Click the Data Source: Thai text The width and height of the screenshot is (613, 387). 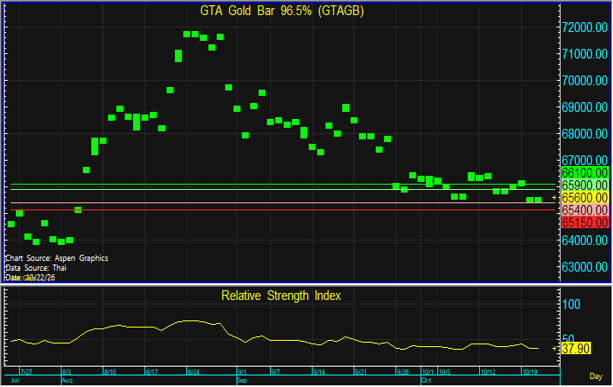pos(36,268)
